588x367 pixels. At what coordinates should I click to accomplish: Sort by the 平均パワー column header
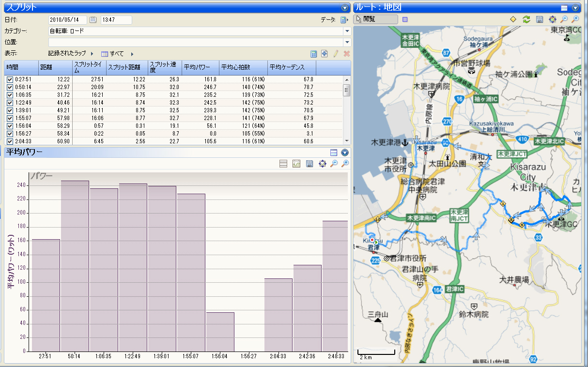[x=201, y=67]
